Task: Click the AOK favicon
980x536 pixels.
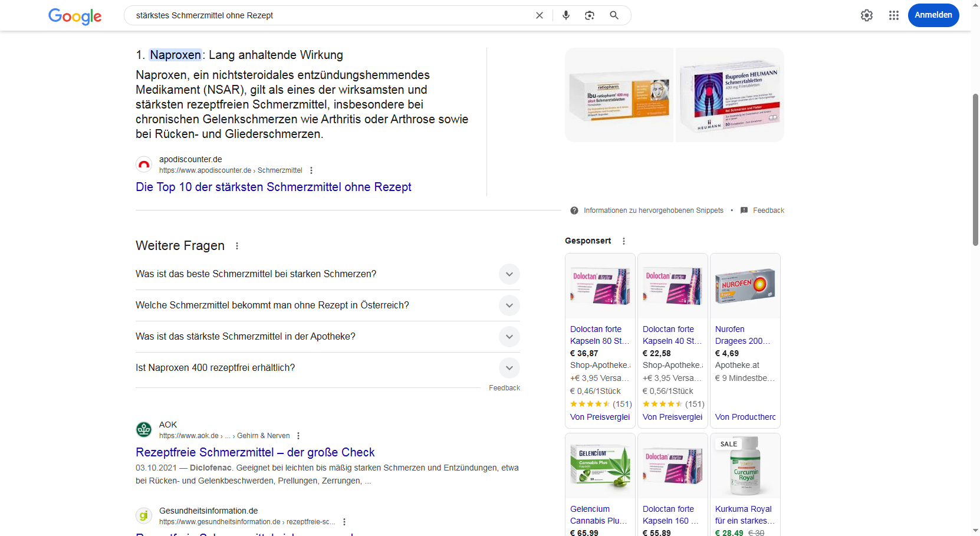Action: (x=144, y=430)
